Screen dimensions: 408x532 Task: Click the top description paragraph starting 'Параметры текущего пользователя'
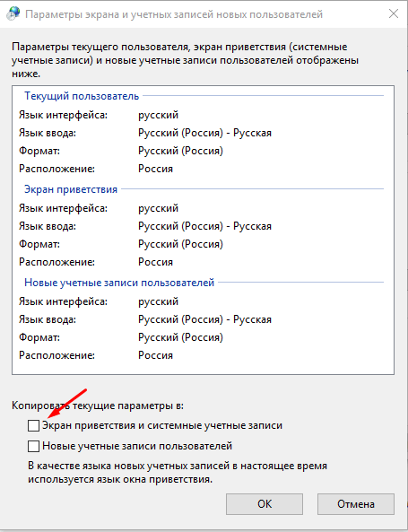pos(186,60)
